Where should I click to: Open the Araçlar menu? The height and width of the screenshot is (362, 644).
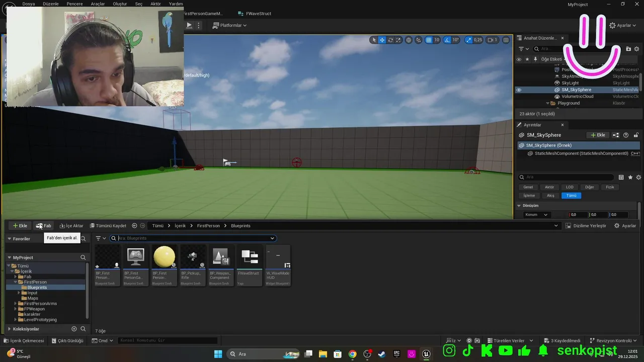[x=98, y=4]
